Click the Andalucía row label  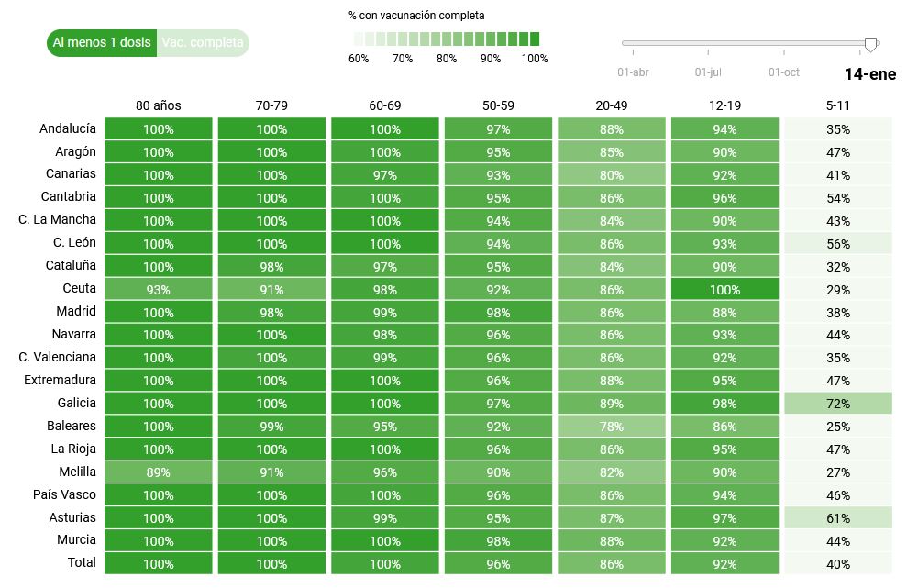point(68,128)
